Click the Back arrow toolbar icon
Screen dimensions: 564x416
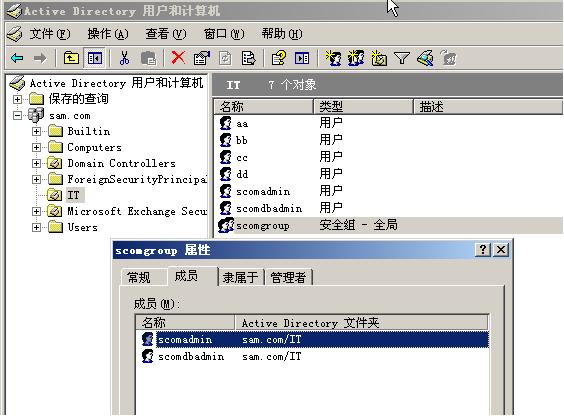click(17, 58)
